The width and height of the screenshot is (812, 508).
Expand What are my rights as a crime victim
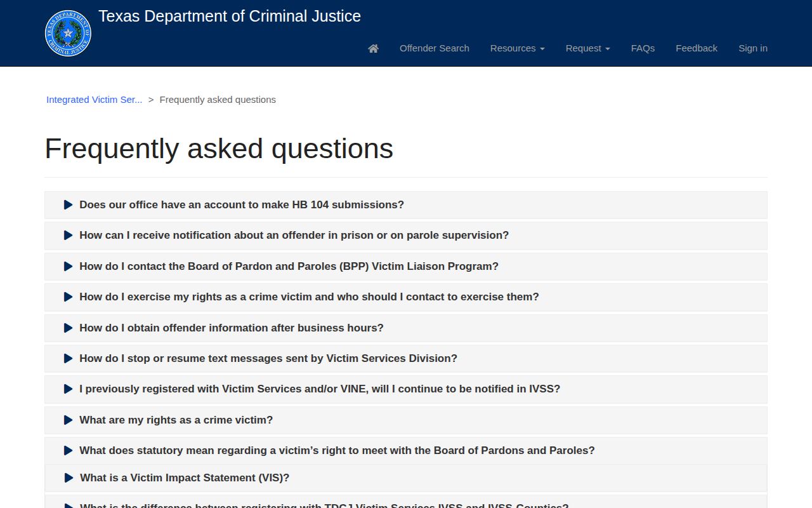click(x=406, y=420)
